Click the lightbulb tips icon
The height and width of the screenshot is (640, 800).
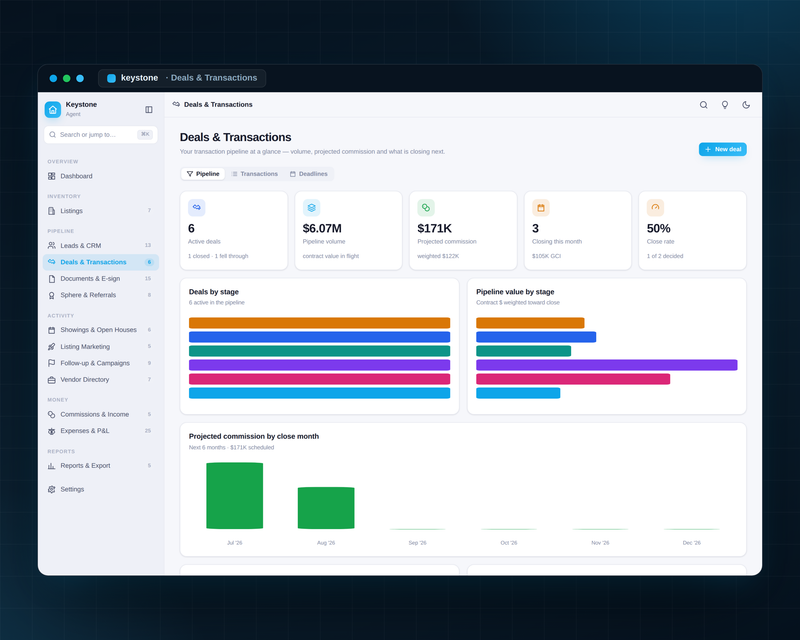[x=724, y=105]
